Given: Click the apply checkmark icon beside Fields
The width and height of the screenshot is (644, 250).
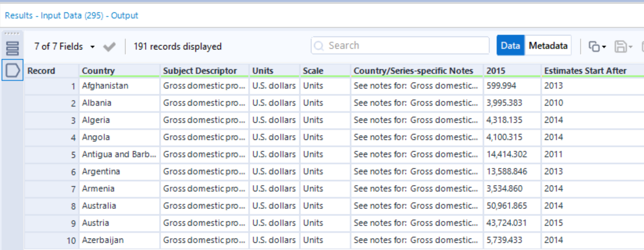Looking at the screenshot, I should click(x=109, y=47).
